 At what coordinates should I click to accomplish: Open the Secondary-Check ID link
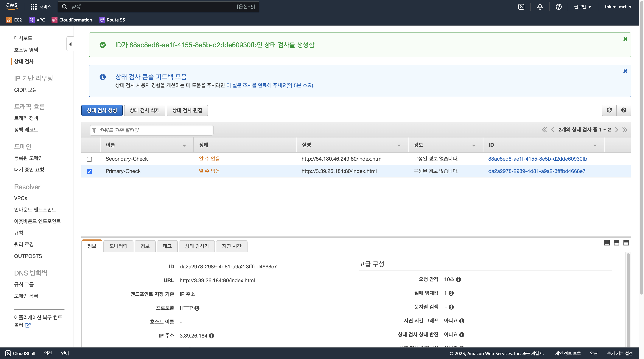tap(537, 159)
